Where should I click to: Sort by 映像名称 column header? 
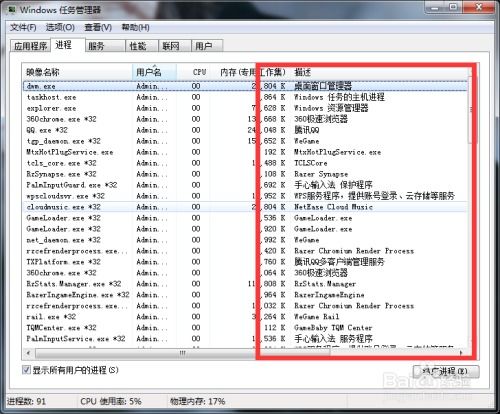pyautogui.click(x=77, y=72)
